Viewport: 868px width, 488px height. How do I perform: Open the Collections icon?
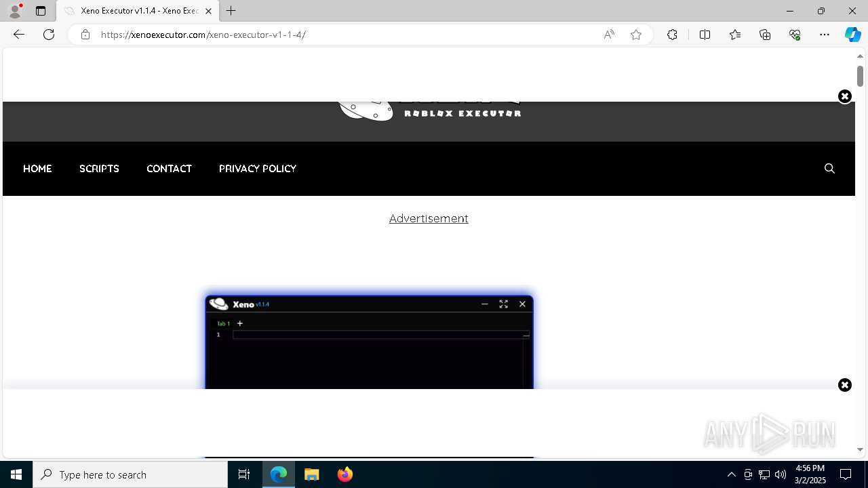765,35
